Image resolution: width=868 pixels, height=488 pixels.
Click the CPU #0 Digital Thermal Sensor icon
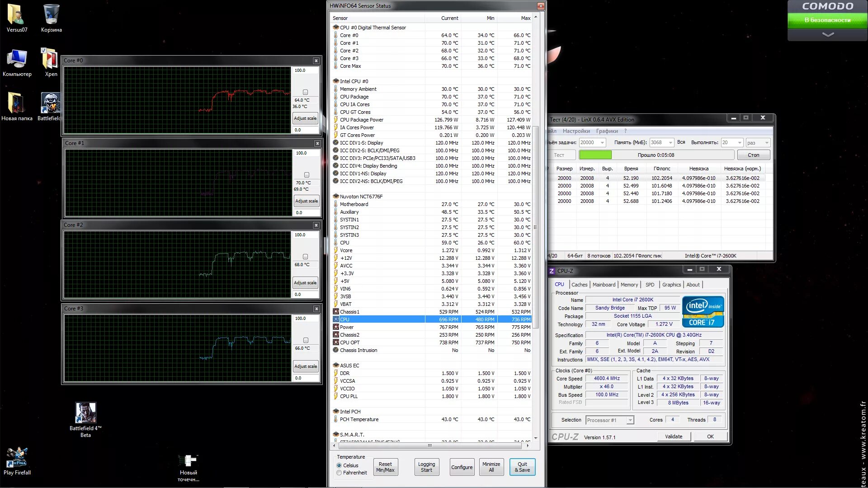[336, 28]
